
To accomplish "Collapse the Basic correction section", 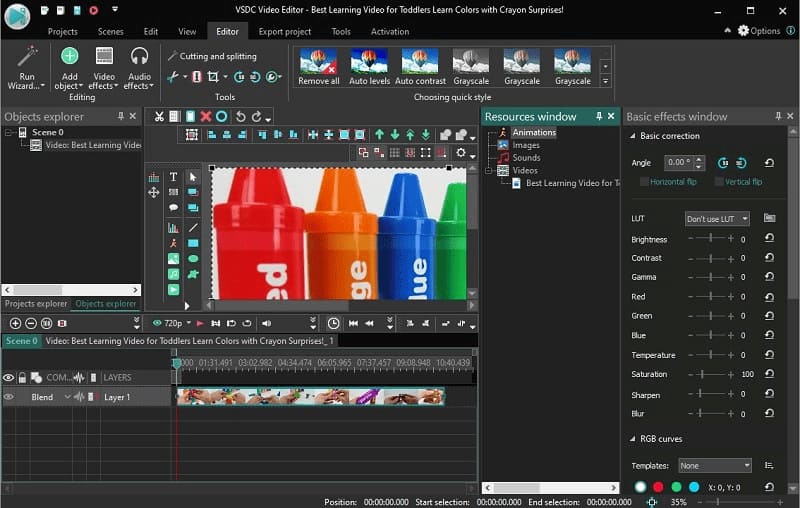I will (632, 136).
